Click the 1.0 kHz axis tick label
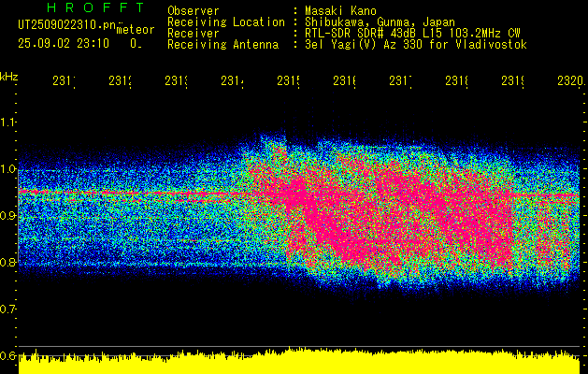Viewport: 588px width, 374px height. pos(8,169)
